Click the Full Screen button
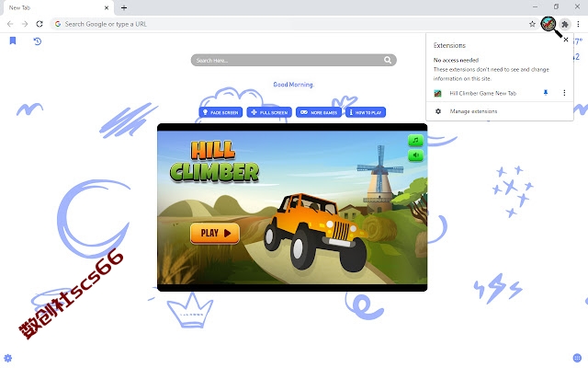 coord(269,112)
